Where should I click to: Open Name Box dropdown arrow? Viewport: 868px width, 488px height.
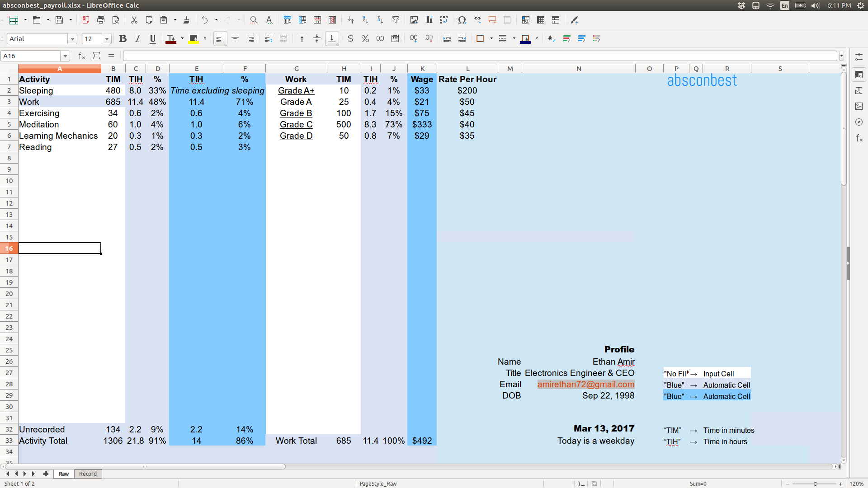[66, 56]
